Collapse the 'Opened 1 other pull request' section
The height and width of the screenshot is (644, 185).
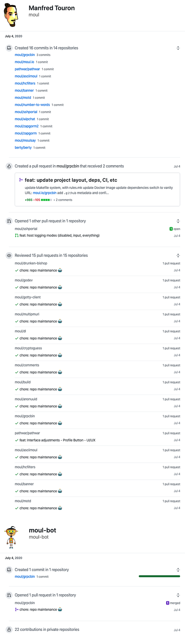178,221
